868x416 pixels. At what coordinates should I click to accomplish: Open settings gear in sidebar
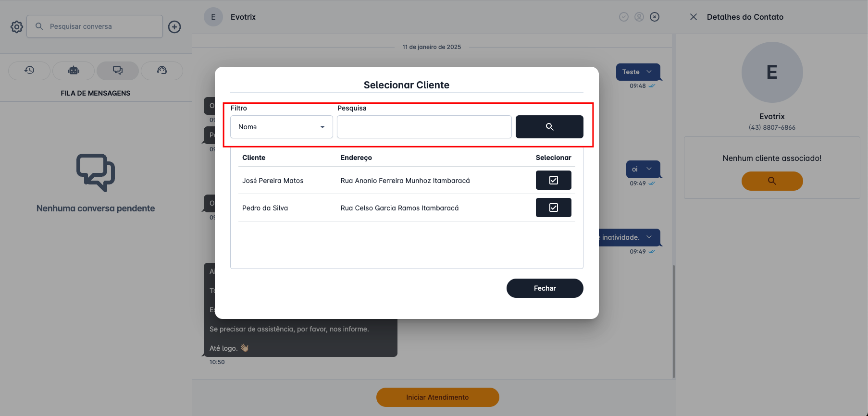tap(17, 27)
